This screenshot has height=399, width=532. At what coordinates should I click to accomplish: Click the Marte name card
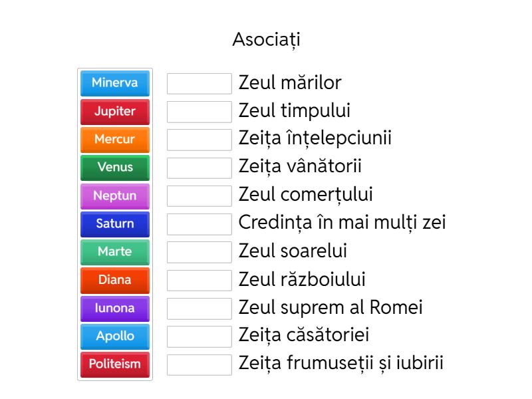(114, 252)
